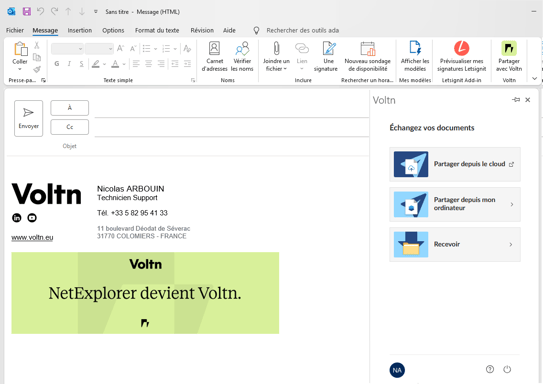Apply the text highlight color
Viewport: 543px width, 384px height.
click(96, 64)
